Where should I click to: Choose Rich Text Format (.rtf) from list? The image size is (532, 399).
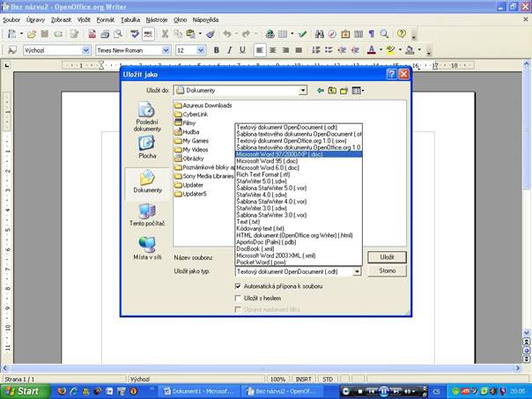point(299,174)
